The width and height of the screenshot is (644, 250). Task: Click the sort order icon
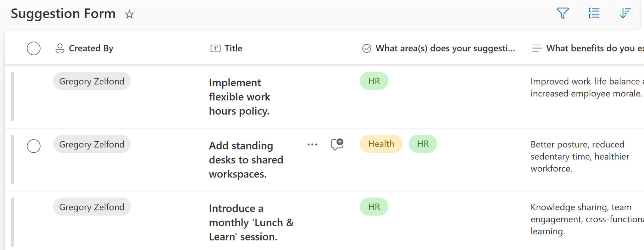[625, 13]
